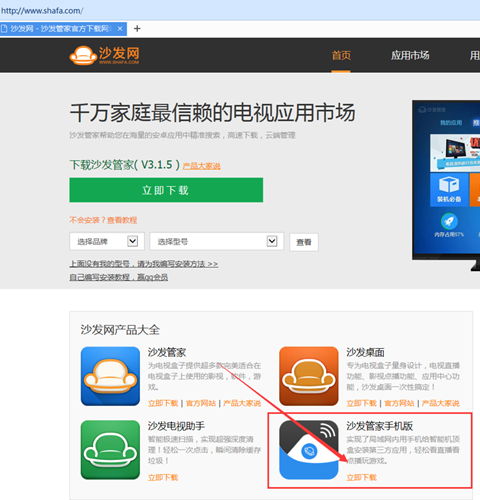480x500 pixels.
Task: Open the 沙发管家手机版 app icon
Action: coord(309,450)
